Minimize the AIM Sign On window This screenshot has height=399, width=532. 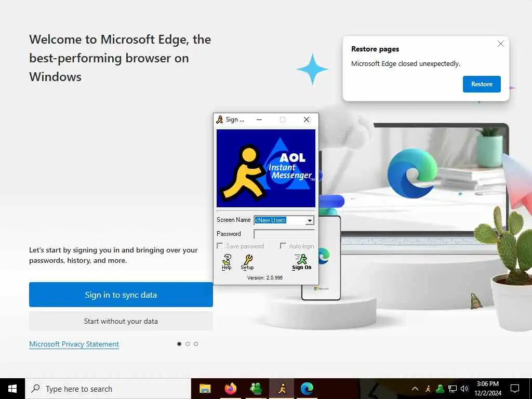259,119
